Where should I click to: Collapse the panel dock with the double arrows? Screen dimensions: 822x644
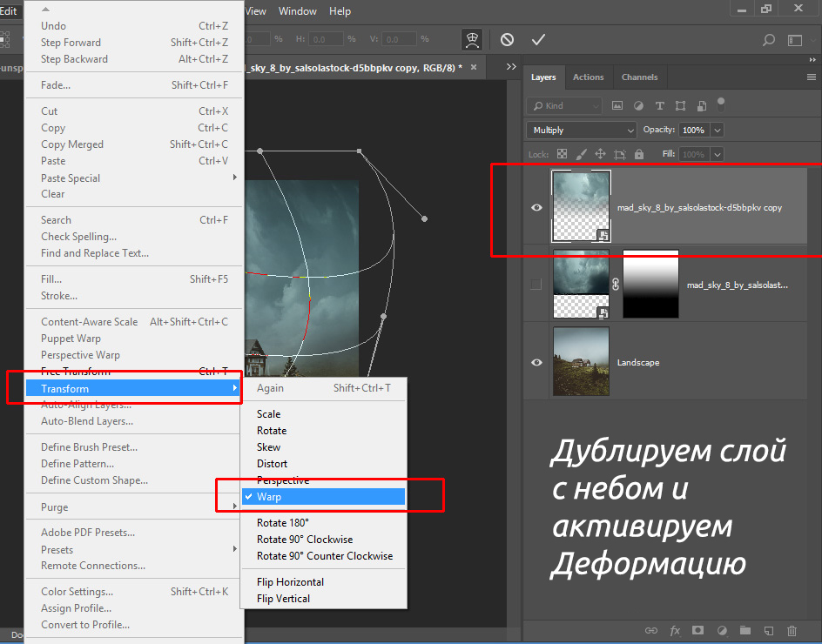[x=812, y=60]
